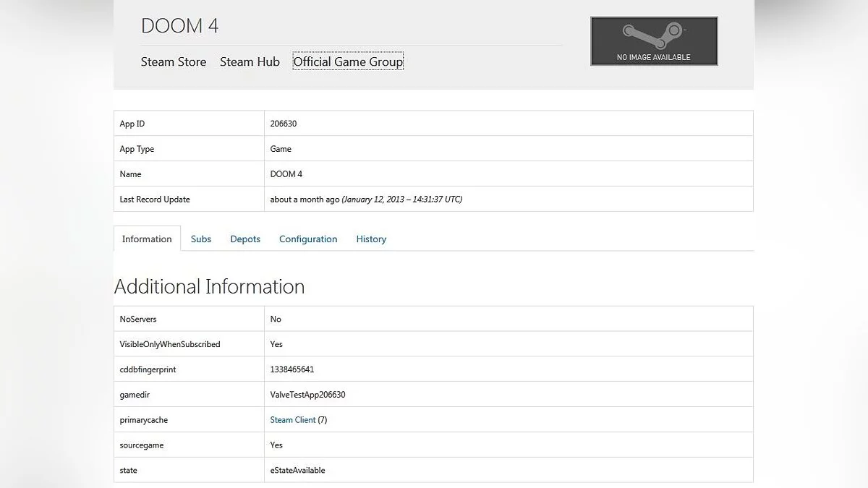Viewport: 868px width, 488px height.
Task: Switch to the Subs tab
Action: (x=201, y=239)
